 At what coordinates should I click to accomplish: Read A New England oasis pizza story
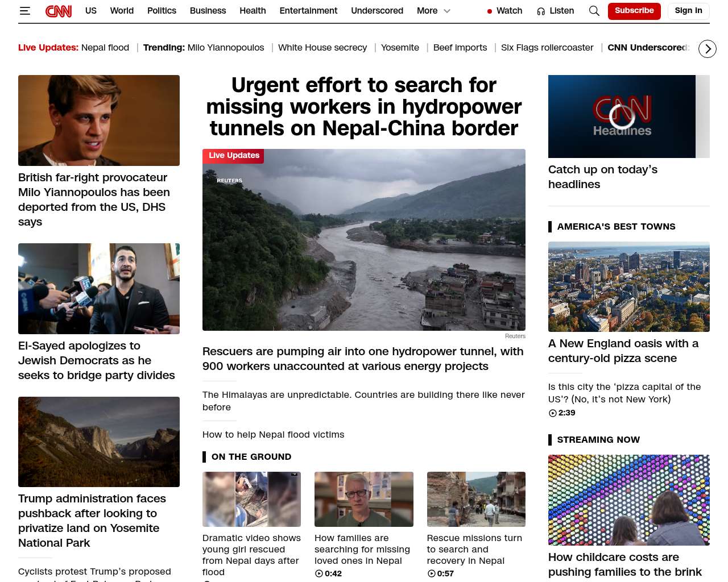point(623,351)
